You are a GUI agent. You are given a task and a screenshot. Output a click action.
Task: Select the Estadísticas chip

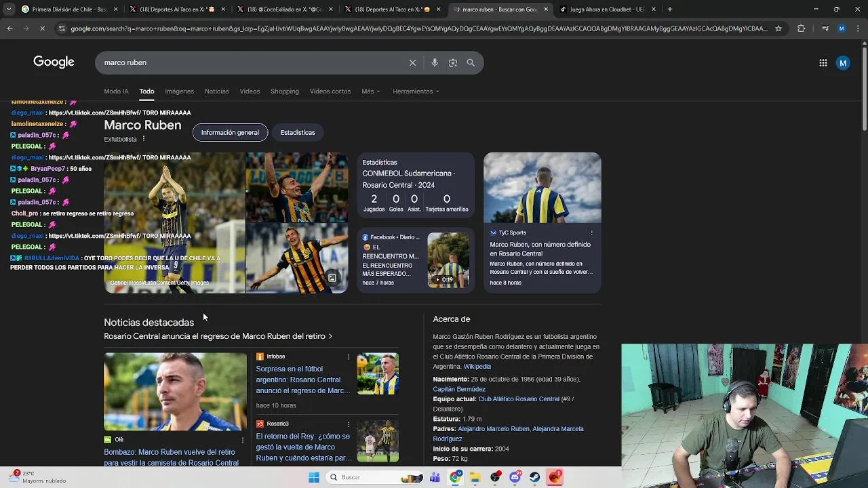298,132
